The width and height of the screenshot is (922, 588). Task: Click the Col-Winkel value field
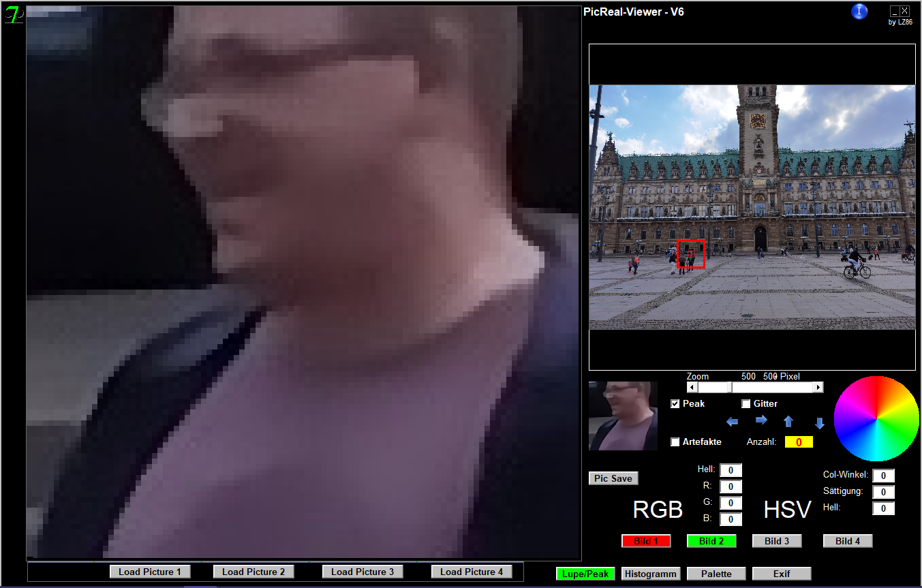[x=883, y=476]
